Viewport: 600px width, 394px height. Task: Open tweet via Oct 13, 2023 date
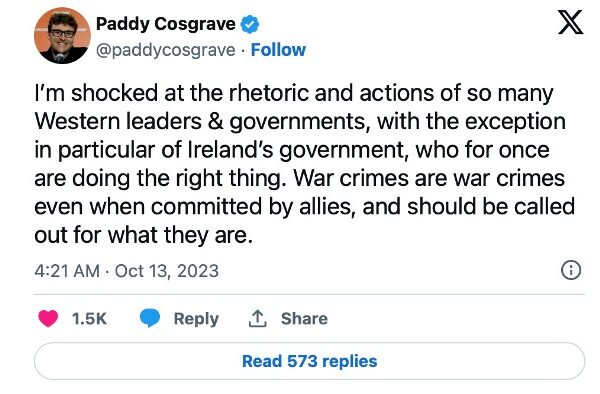[167, 271]
